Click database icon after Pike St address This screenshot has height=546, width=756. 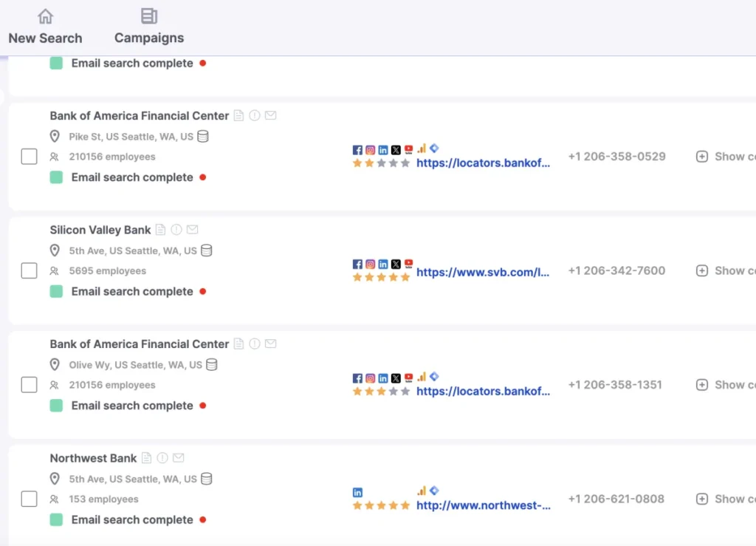tap(203, 137)
